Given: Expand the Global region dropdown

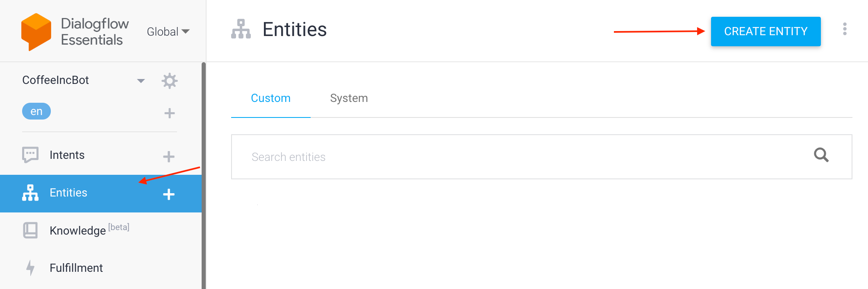Looking at the screenshot, I should click(168, 32).
